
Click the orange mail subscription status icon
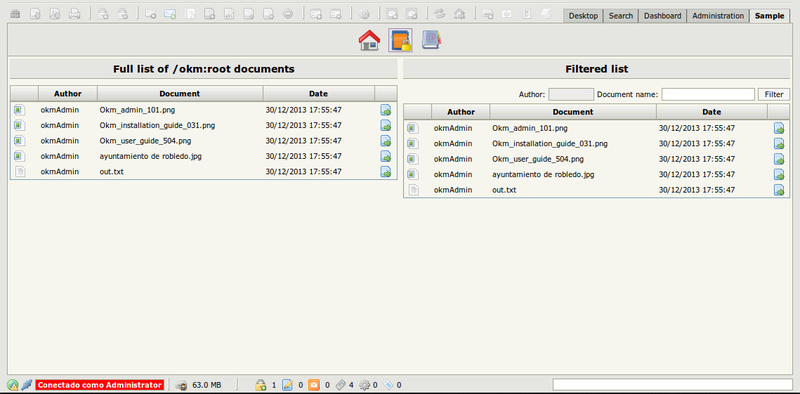(314, 385)
